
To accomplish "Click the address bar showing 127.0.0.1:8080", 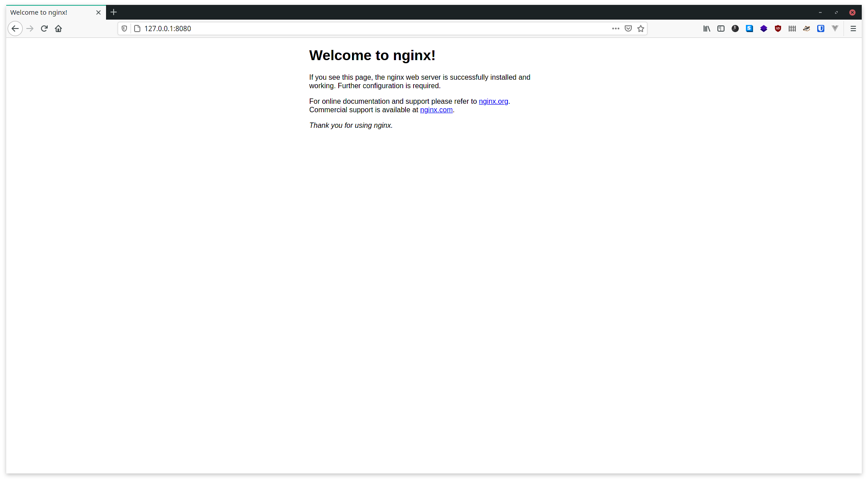I will tap(356, 29).
